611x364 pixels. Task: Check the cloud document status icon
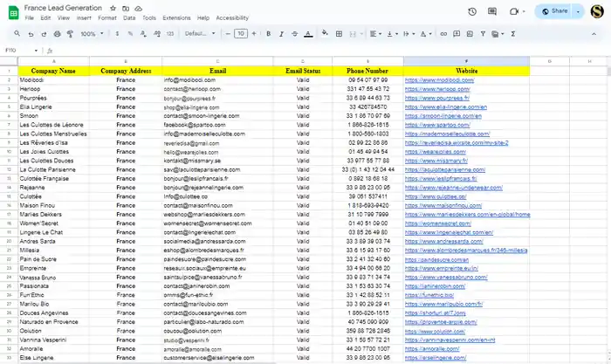coord(138,8)
